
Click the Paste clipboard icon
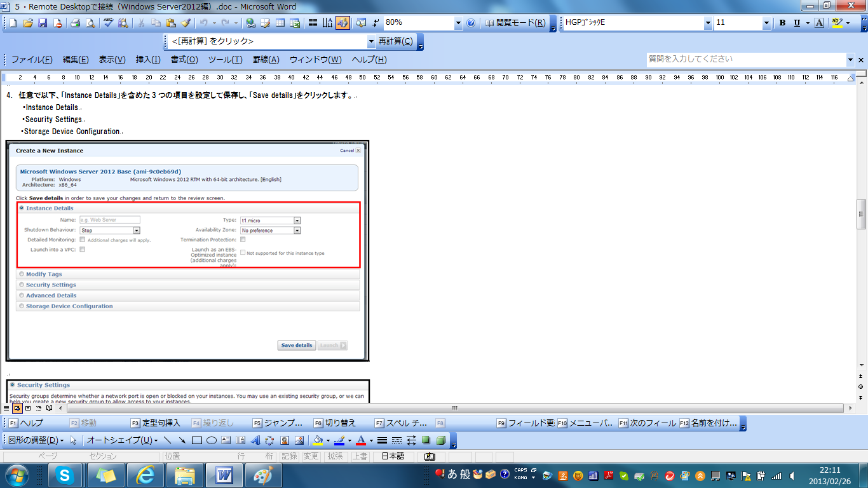point(171,23)
